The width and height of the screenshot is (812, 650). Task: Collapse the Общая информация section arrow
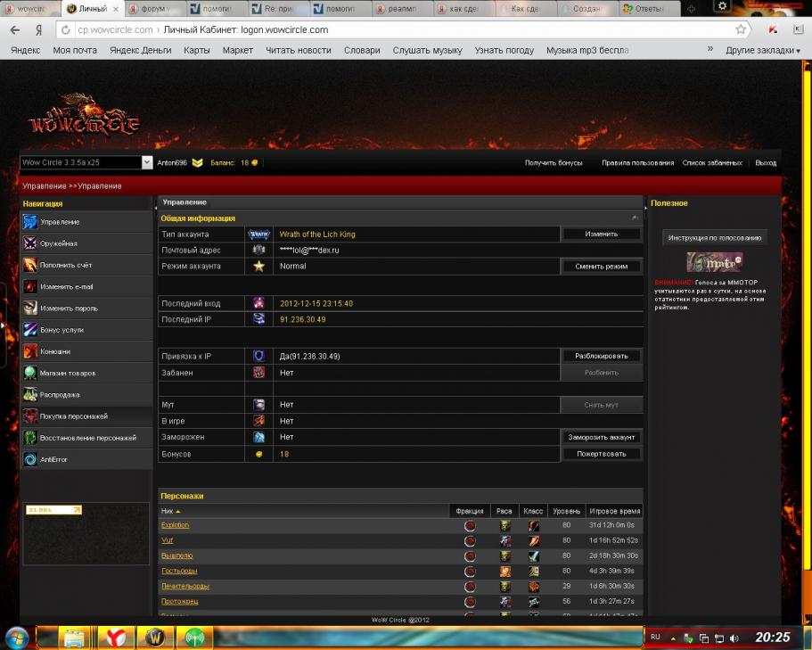pos(635,218)
